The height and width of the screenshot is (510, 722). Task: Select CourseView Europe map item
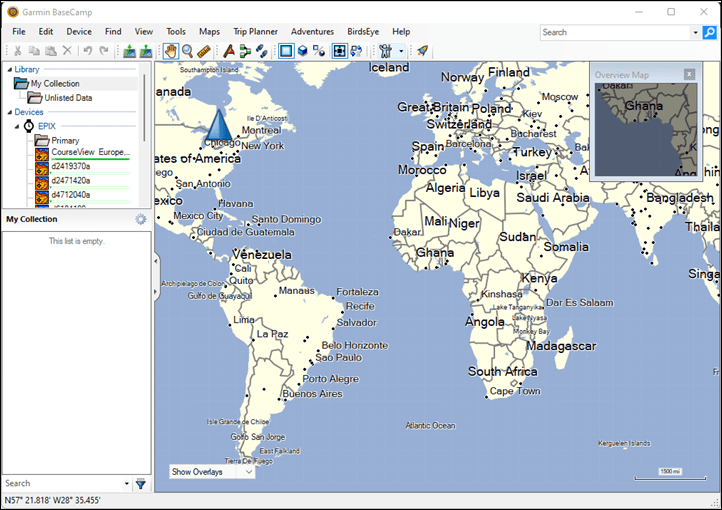(x=90, y=152)
